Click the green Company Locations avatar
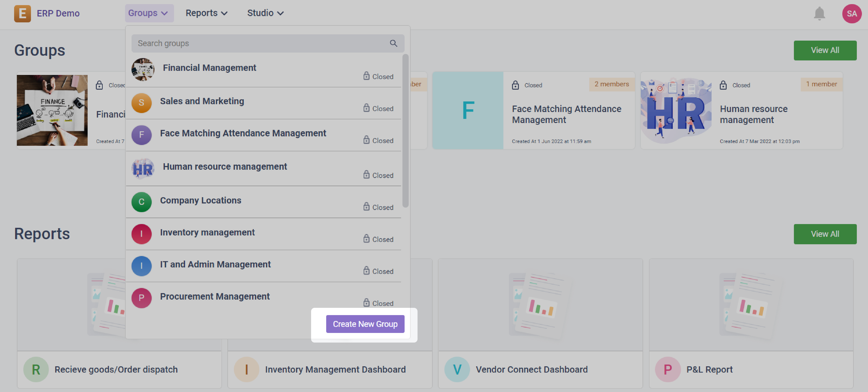Screen dimensions: 868x392 click(x=141, y=202)
